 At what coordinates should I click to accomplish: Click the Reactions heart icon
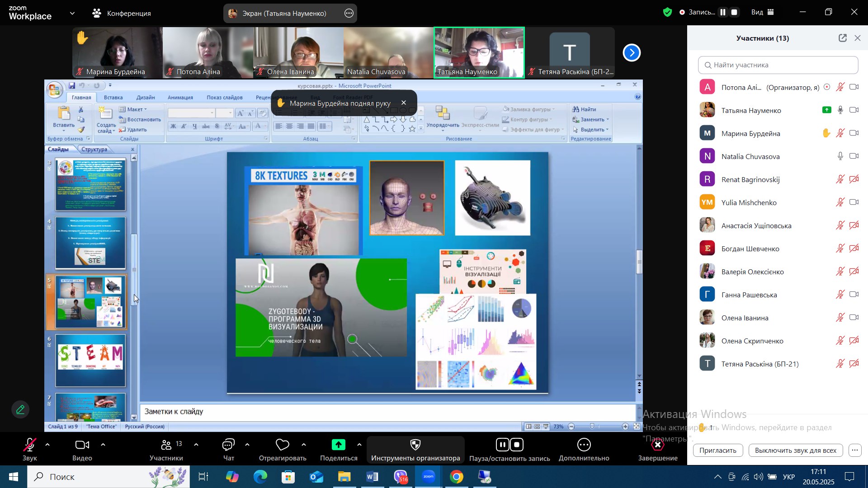point(282,445)
